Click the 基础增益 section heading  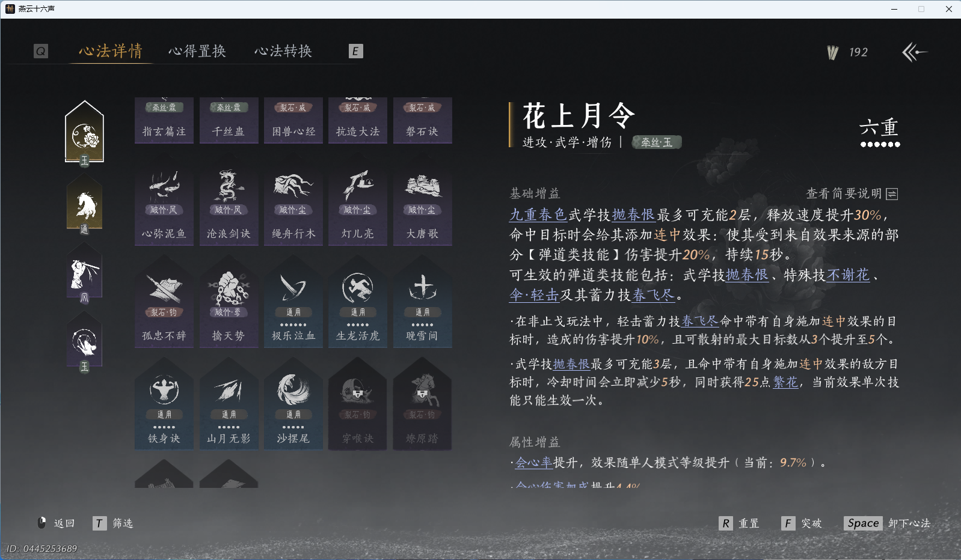pos(535,193)
